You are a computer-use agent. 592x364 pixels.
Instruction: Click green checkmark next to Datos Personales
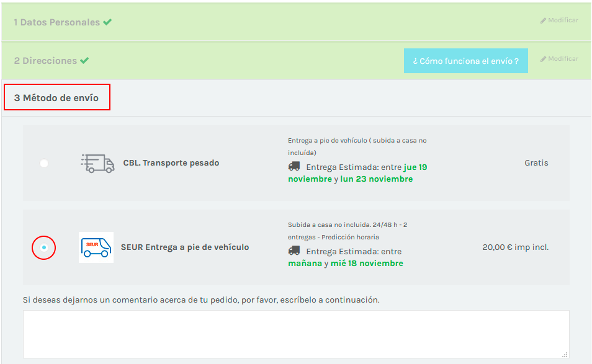[107, 22]
